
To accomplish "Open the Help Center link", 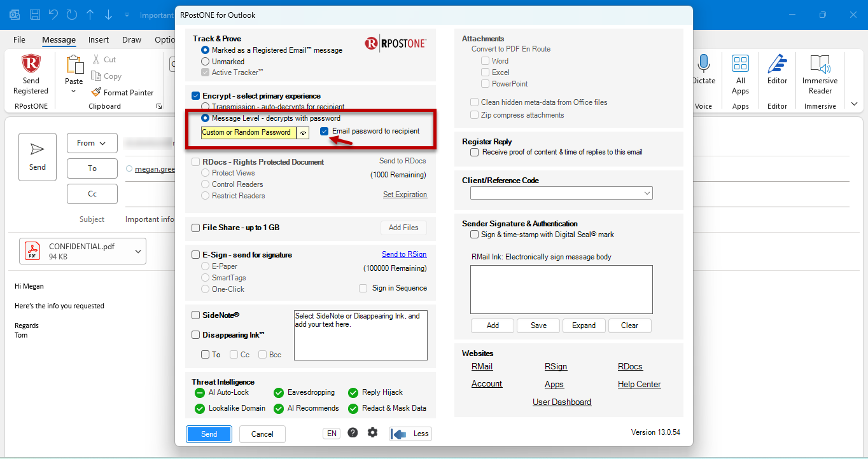I will click(639, 384).
